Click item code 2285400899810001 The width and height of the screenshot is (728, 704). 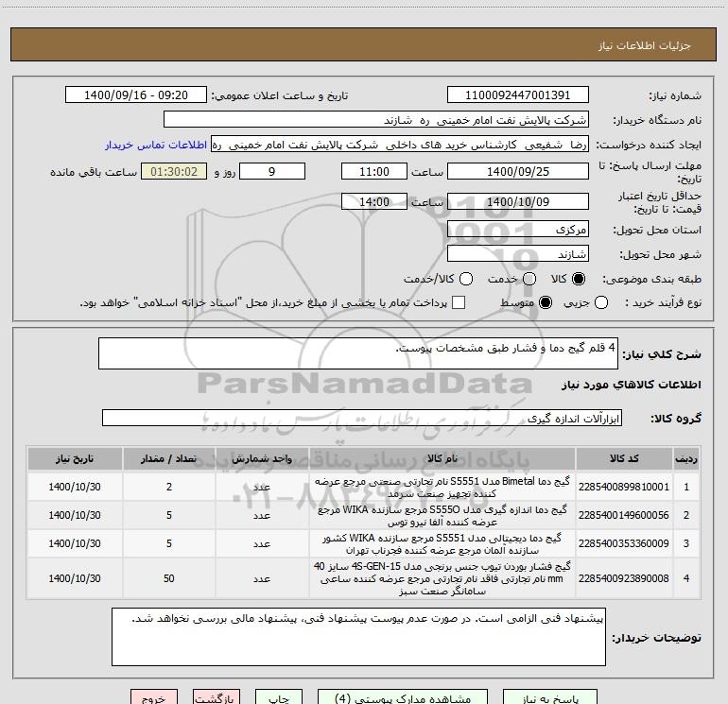tap(624, 487)
